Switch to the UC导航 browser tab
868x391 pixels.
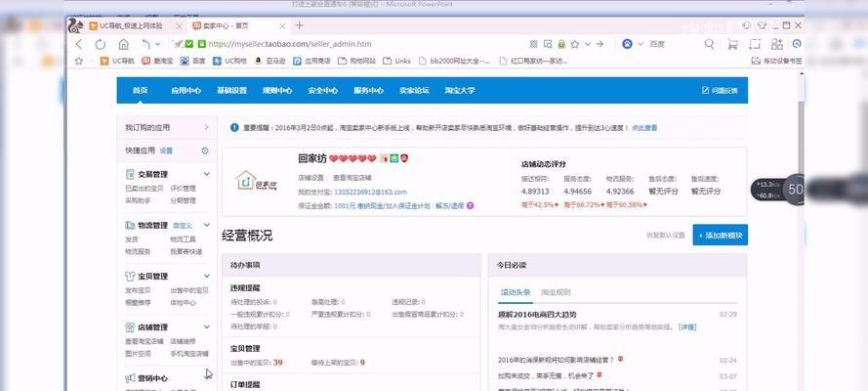coord(131,26)
